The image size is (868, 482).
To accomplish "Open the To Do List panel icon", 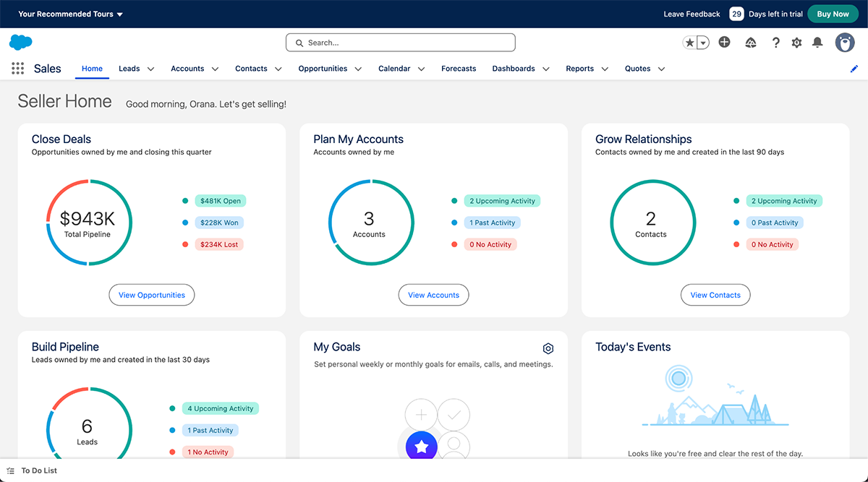I will tap(10, 470).
